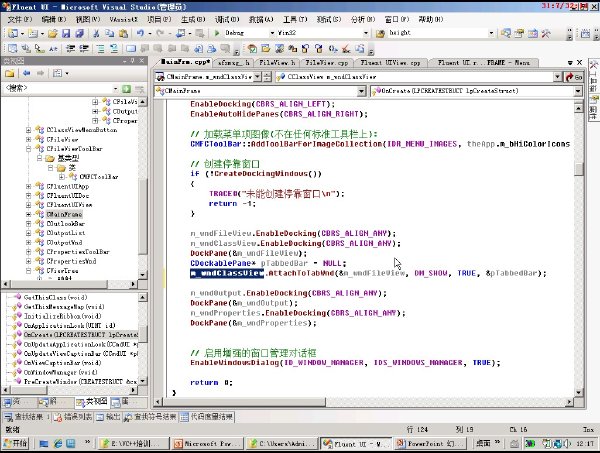Open 代码度量结果 tab

pos(207,417)
